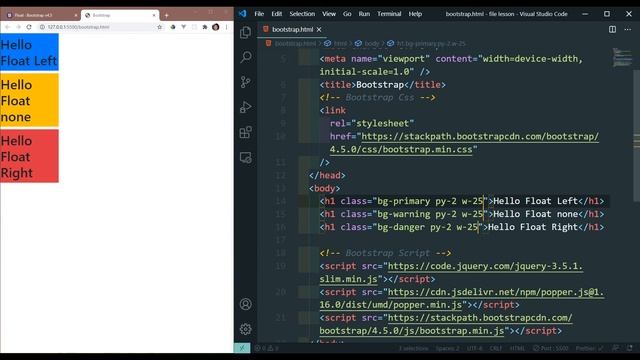
Task: Close the bootstrap.html editor tab
Action: pos(319,29)
